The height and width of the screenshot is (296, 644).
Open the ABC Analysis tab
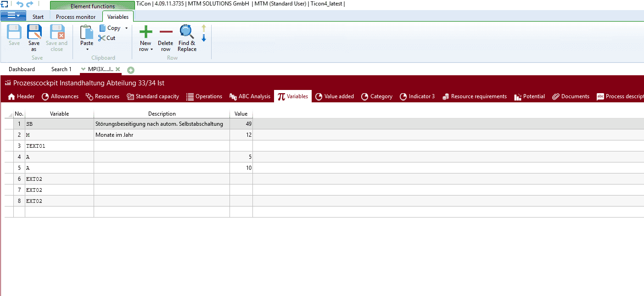tap(250, 96)
